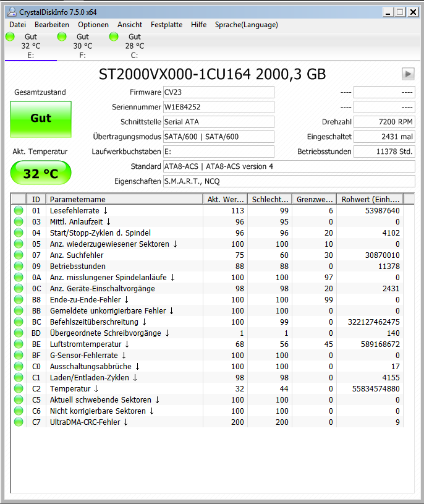Open the Sprache(Language) menu
Image resolution: width=424 pixels, height=504 pixels.
point(247,25)
